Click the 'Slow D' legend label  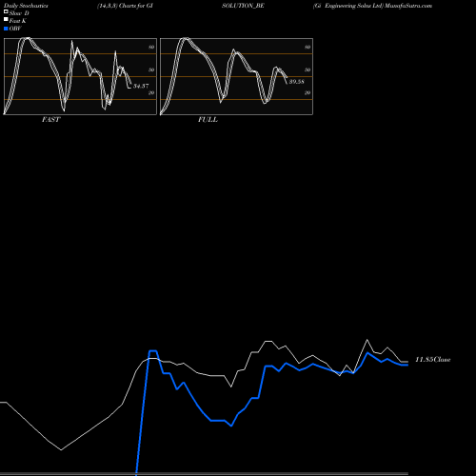pyautogui.click(x=19, y=13)
